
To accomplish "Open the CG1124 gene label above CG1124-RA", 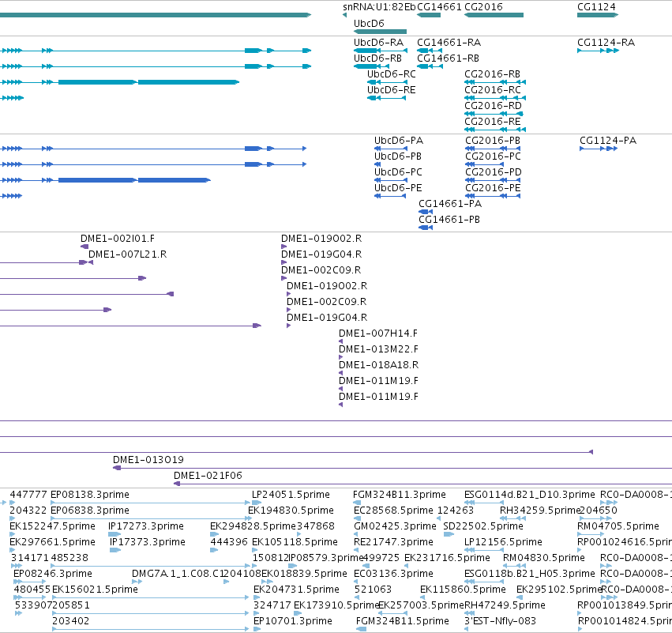I will [596, 7].
